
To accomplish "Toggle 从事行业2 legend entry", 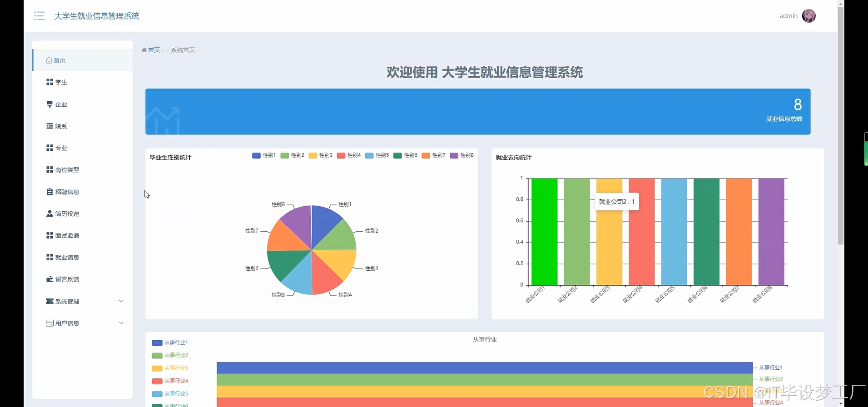I will pos(170,355).
